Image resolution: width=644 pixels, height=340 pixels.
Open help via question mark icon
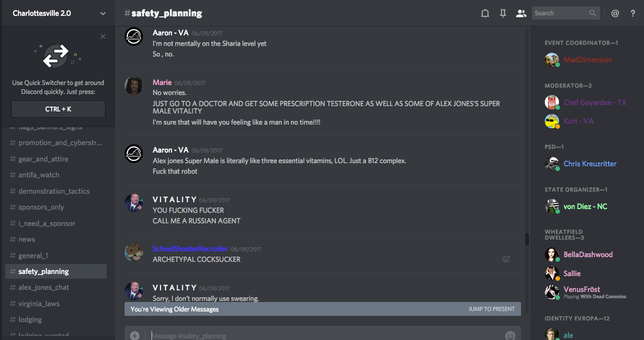point(633,14)
